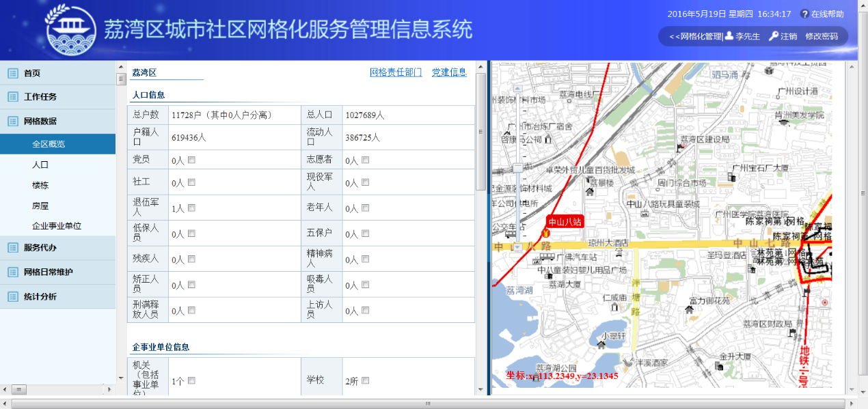Click the 在线帮助 question mark icon
Screen dimensions: 868x409
click(804, 14)
